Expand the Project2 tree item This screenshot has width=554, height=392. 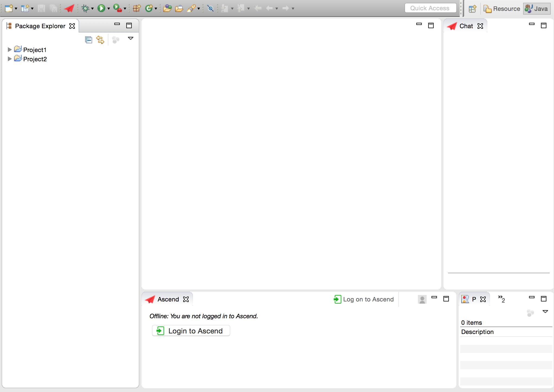(x=9, y=59)
